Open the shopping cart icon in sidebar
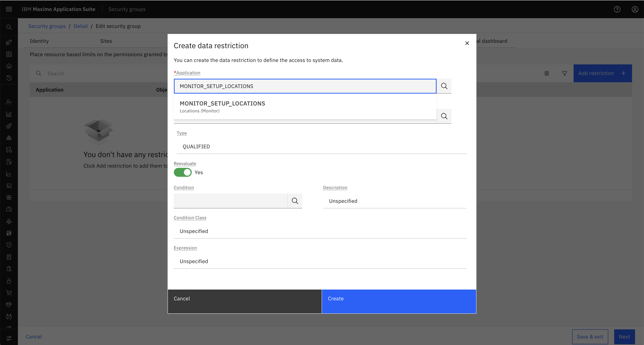Viewport: 644px width, 345px height. (x=9, y=293)
